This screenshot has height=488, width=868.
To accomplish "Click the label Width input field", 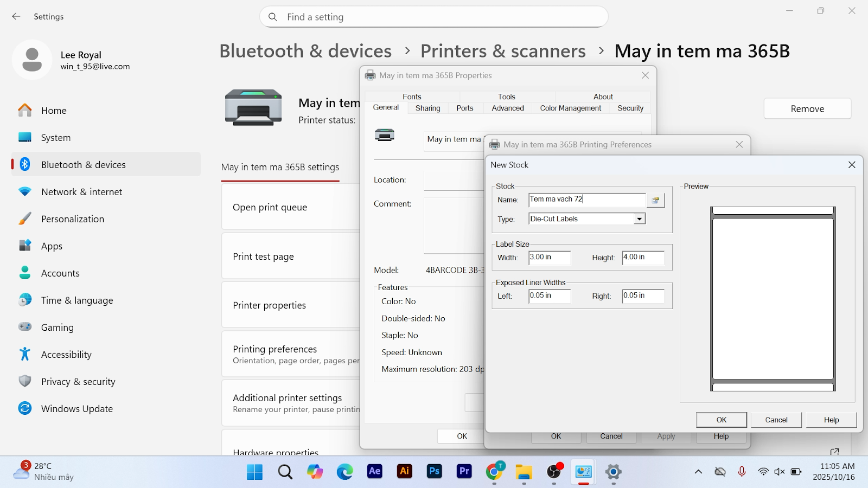I will [x=549, y=258].
